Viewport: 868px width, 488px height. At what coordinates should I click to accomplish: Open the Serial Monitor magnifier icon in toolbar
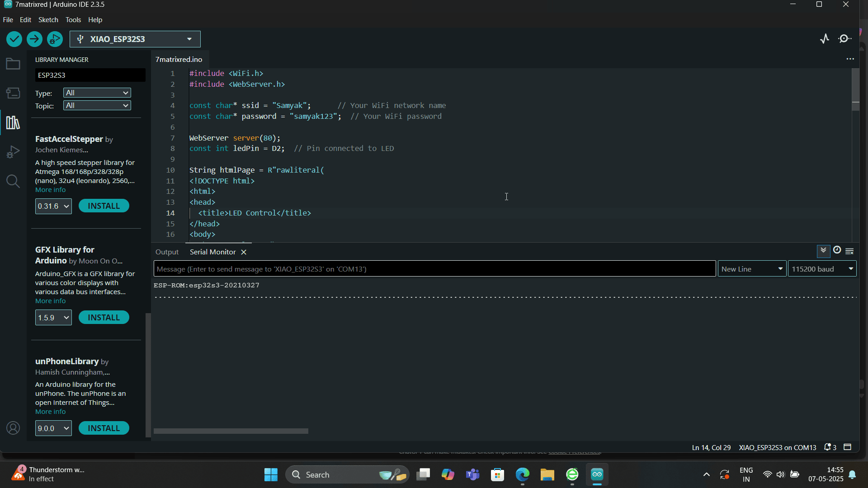[x=845, y=39]
